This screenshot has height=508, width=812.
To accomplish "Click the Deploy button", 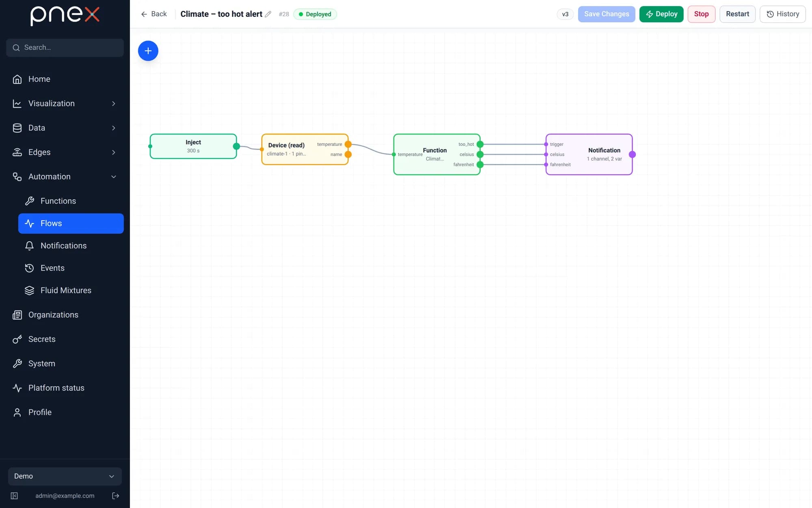I will point(661,14).
